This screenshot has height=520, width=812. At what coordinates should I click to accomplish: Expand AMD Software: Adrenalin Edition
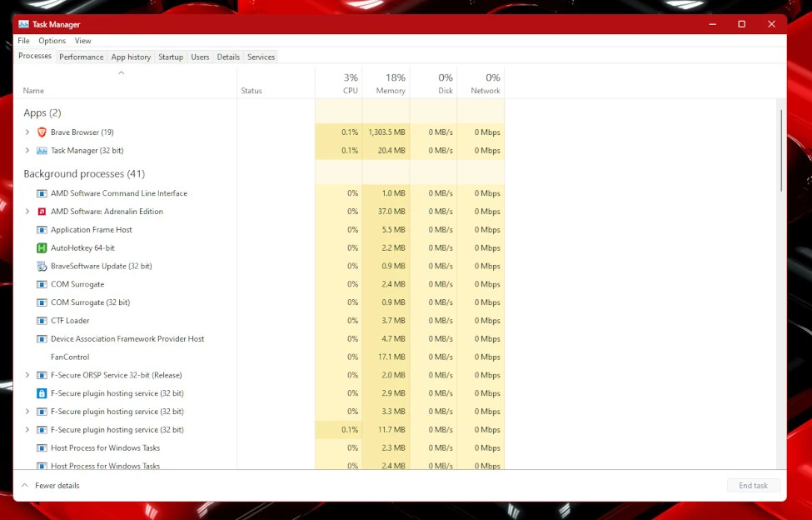26,212
